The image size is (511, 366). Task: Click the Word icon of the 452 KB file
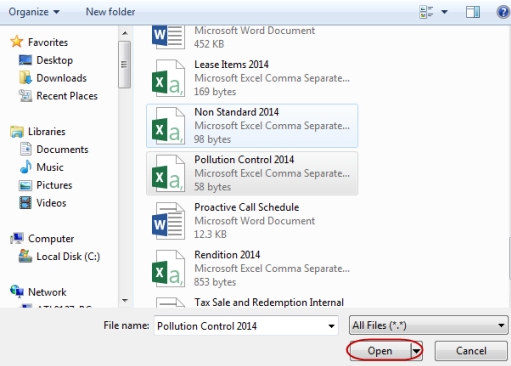(168, 37)
